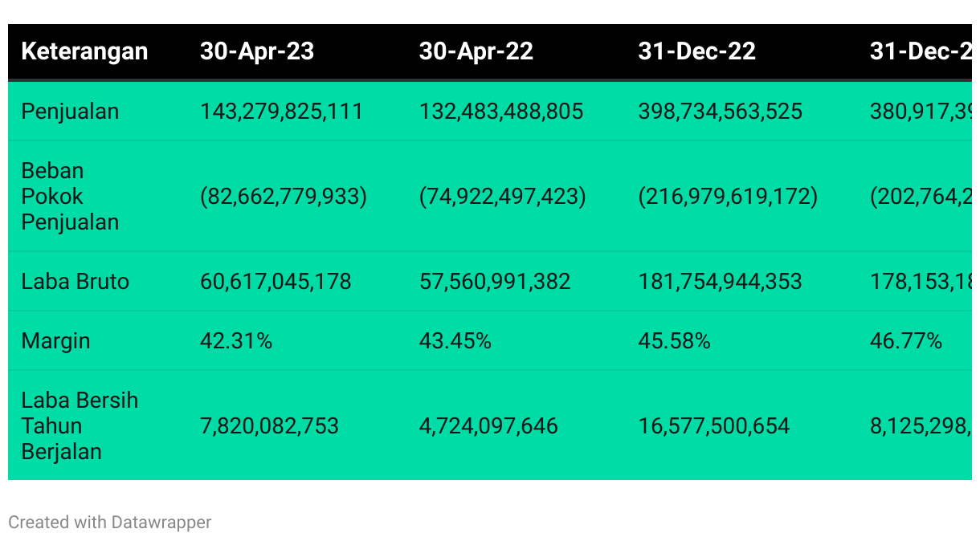The width and height of the screenshot is (980, 541).
Task: Open the Created with Datawrapper link
Action: (110, 523)
